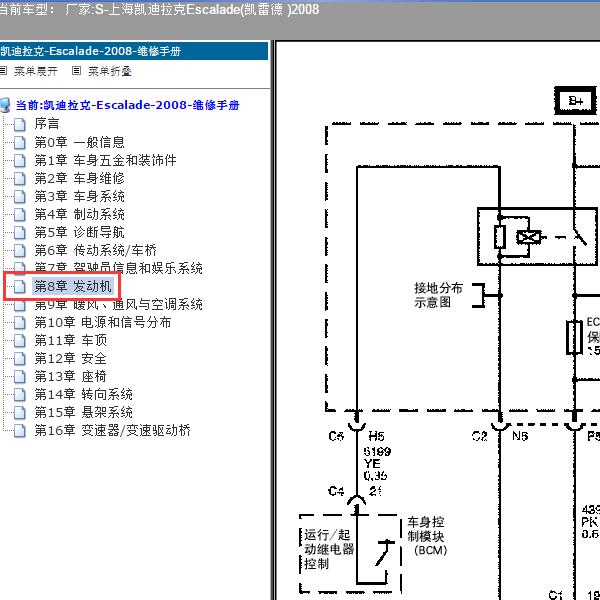
Task: Click page icon beside 第2章 车身维修
Action: pos(20,178)
